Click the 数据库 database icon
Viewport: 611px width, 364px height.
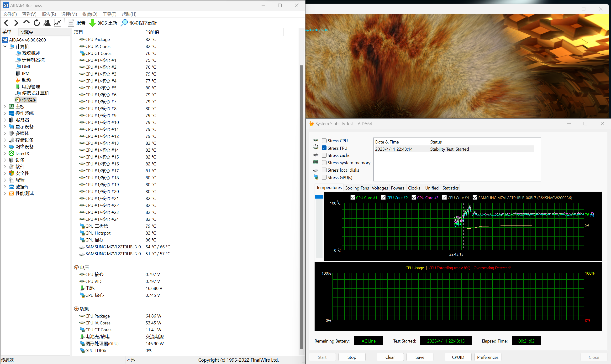pyautogui.click(x=11, y=187)
